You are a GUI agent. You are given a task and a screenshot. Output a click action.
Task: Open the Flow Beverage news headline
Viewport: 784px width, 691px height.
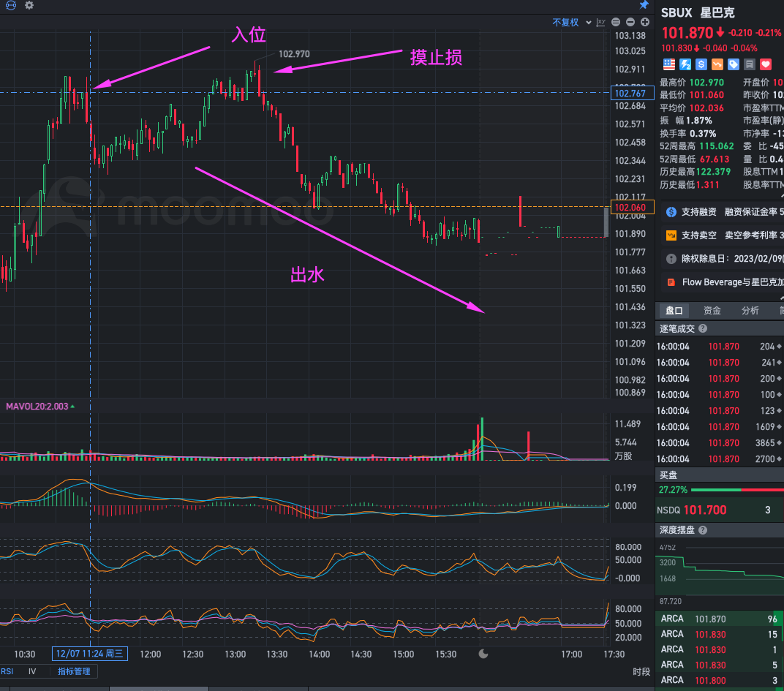tap(733, 282)
